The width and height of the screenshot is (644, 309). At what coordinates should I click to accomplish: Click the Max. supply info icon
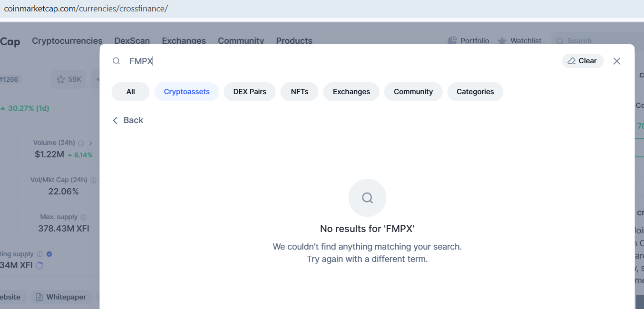(84, 217)
